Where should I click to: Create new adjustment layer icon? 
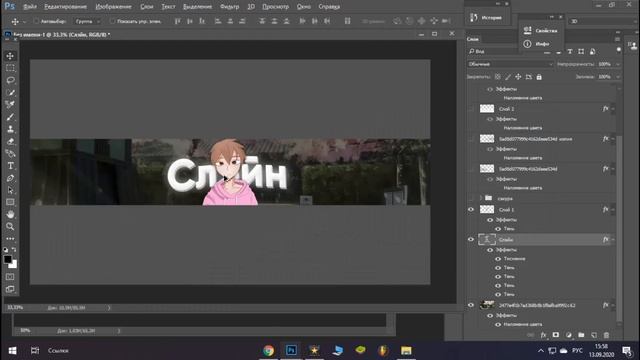pyautogui.click(x=569, y=335)
